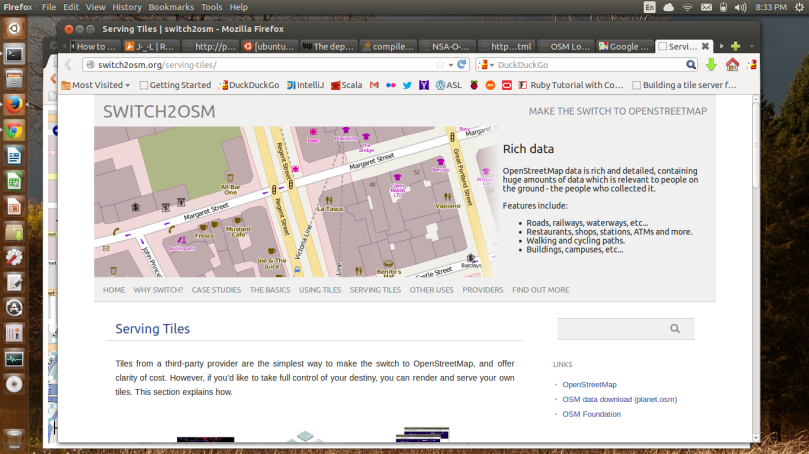
Task: Open the IntelliJ bookmark
Action: click(305, 85)
